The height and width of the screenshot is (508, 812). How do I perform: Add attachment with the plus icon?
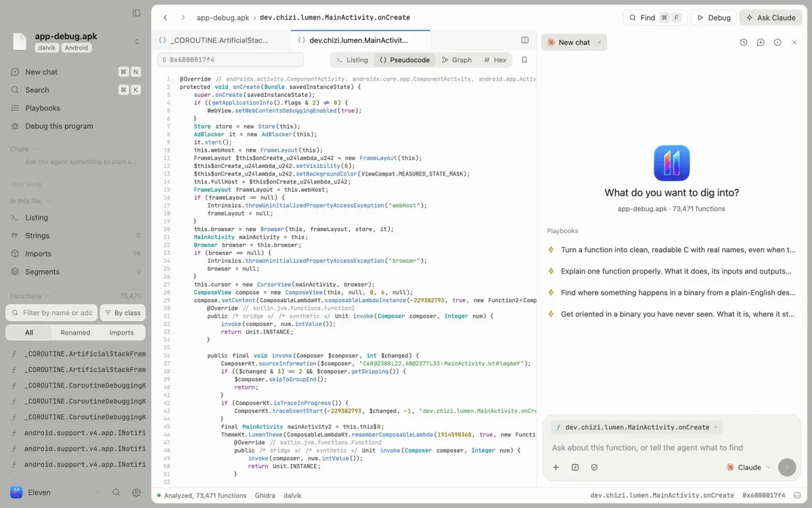(556, 467)
